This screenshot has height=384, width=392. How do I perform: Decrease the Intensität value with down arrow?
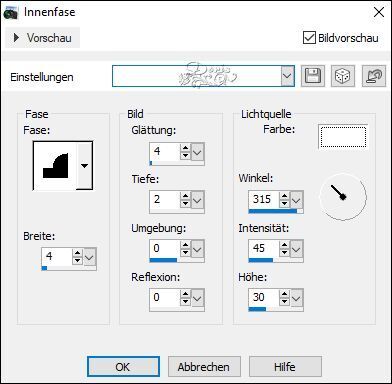(x=284, y=253)
